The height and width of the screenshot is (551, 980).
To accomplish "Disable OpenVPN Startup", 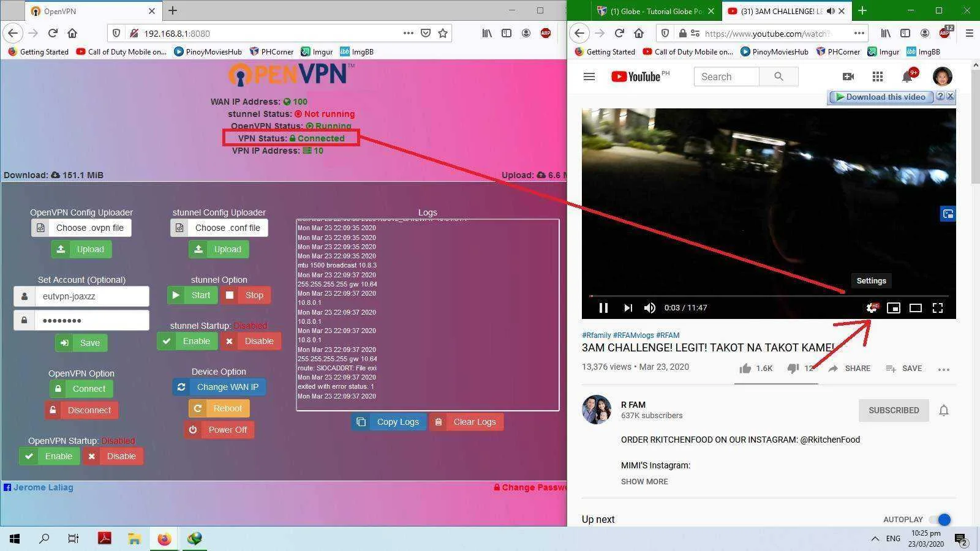I will (x=113, y=456).
